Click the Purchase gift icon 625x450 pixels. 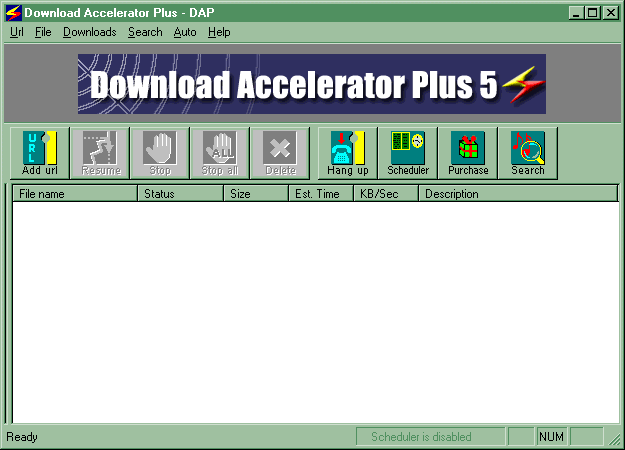click(468, 153)
